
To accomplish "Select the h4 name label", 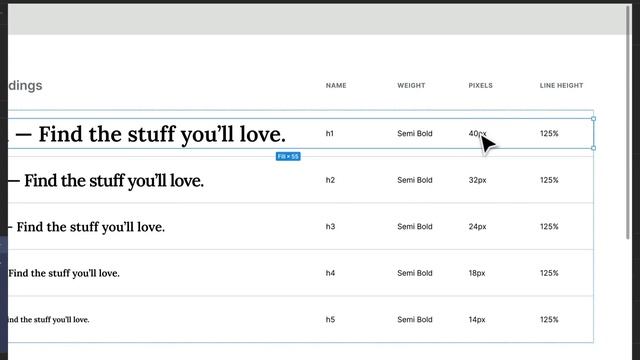I will click(330, 273).
